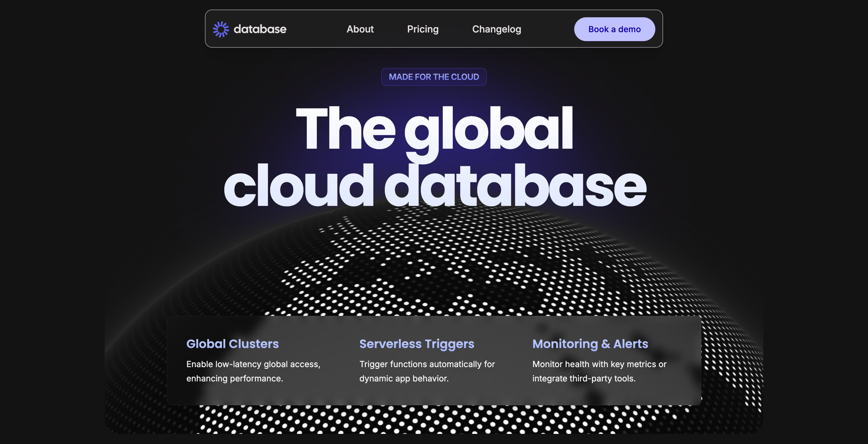This screenshot has width=868, height=444.
Task: Click the Trigger functions automatically description
Action: pyautogui.click(x=427, y=364)
